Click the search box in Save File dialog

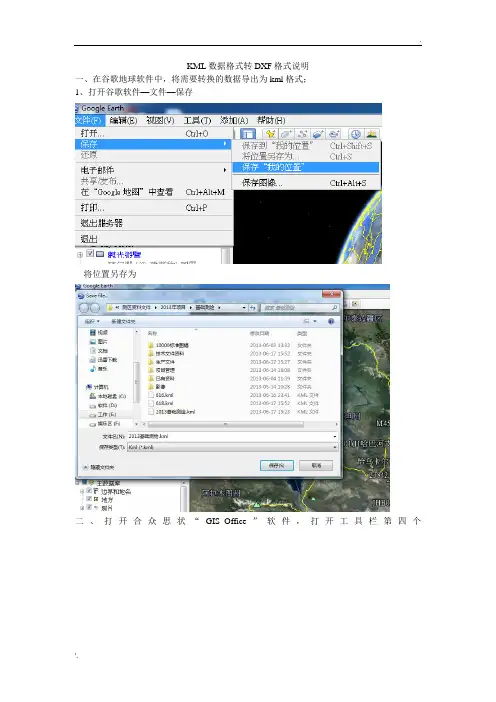tap(299, 308)
